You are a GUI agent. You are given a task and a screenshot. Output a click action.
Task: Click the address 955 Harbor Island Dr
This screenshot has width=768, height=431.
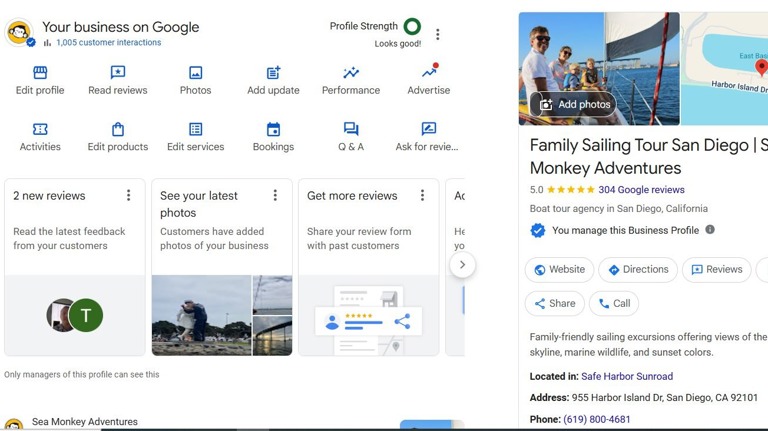pos(665,398)
